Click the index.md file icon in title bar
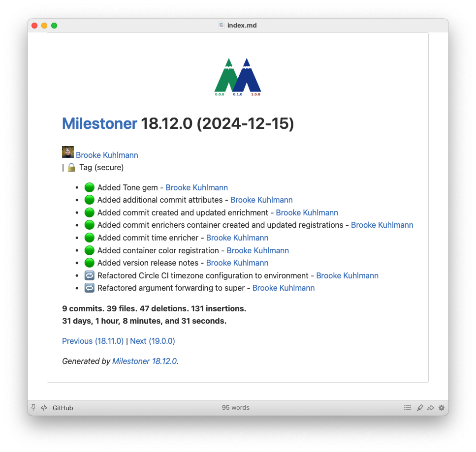This screenshot has width=476, height=452. coord(222,26)
